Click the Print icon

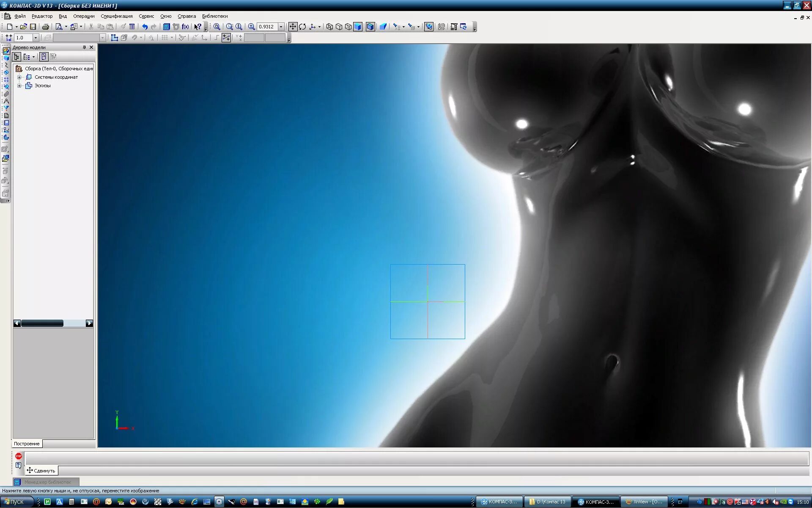click(45, 27)
